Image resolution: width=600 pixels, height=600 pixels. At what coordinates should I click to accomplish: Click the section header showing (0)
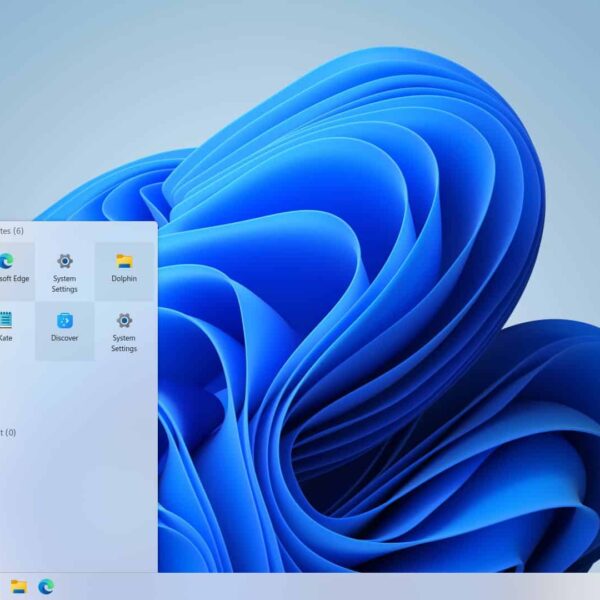coord(8,433)
